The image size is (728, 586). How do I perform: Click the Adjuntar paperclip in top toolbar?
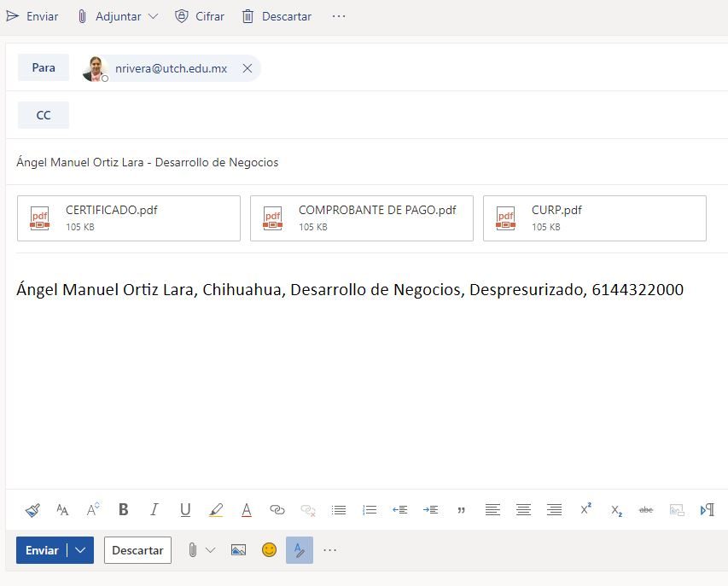click(x=82, y=17)
